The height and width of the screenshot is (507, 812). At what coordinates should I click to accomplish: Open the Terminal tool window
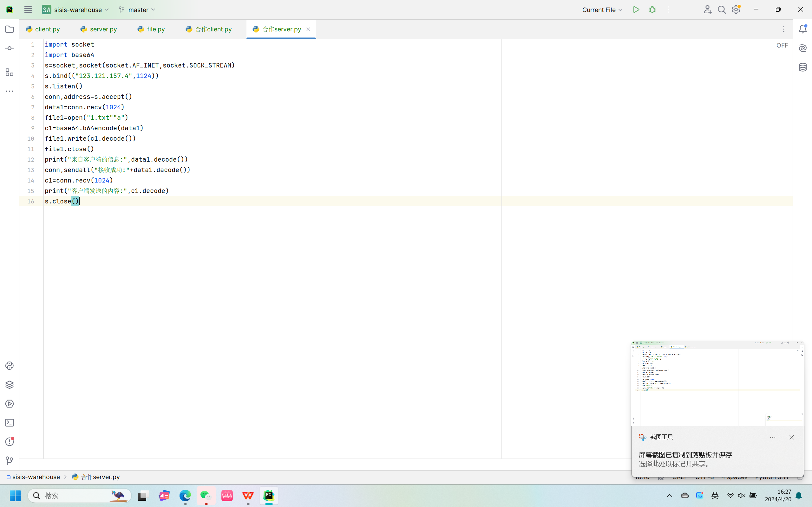pyautogui.click(x=10, y=423)
